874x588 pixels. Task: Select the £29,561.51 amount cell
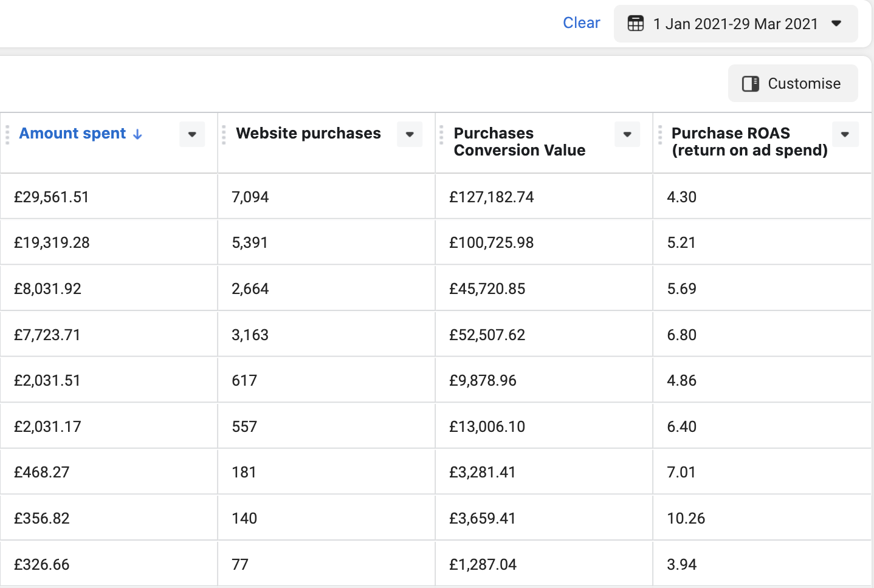109,197
